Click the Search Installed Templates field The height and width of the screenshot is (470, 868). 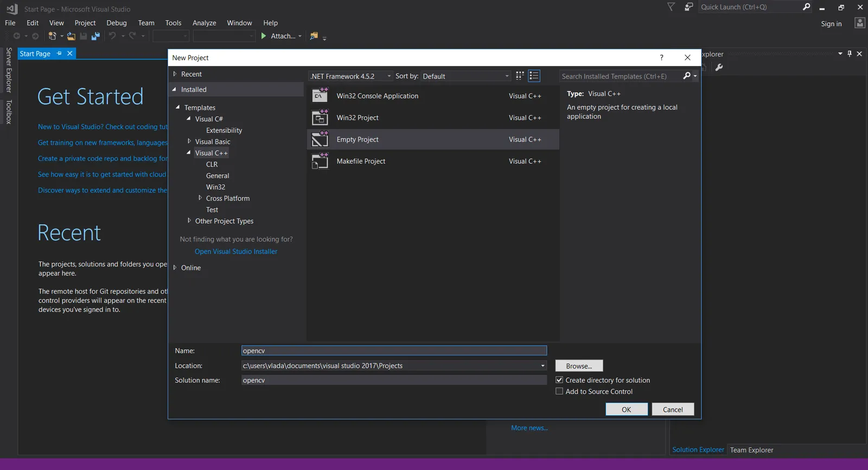[x=621, y=76]
